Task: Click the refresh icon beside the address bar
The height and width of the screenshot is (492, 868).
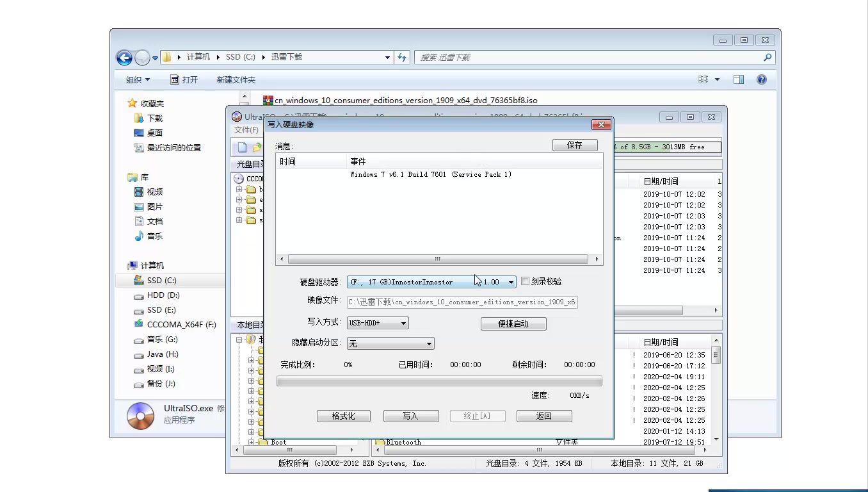Action: [x=402, y=57]
